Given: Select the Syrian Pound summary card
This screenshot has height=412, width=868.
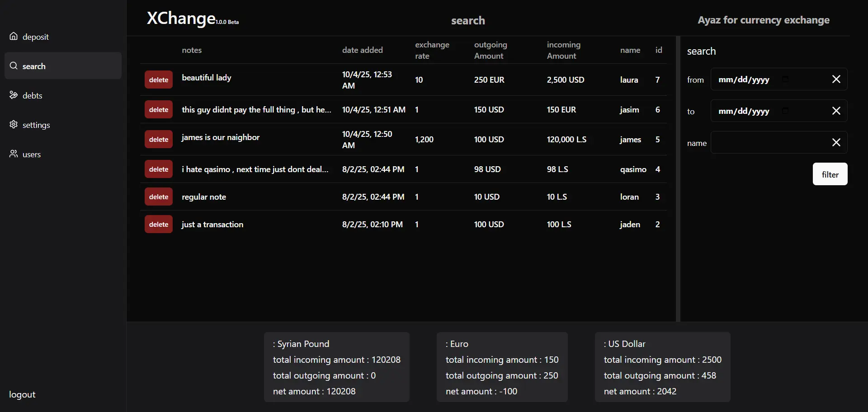Looking at the screenshot, I should pyautogui.click(x=336, y=367).
